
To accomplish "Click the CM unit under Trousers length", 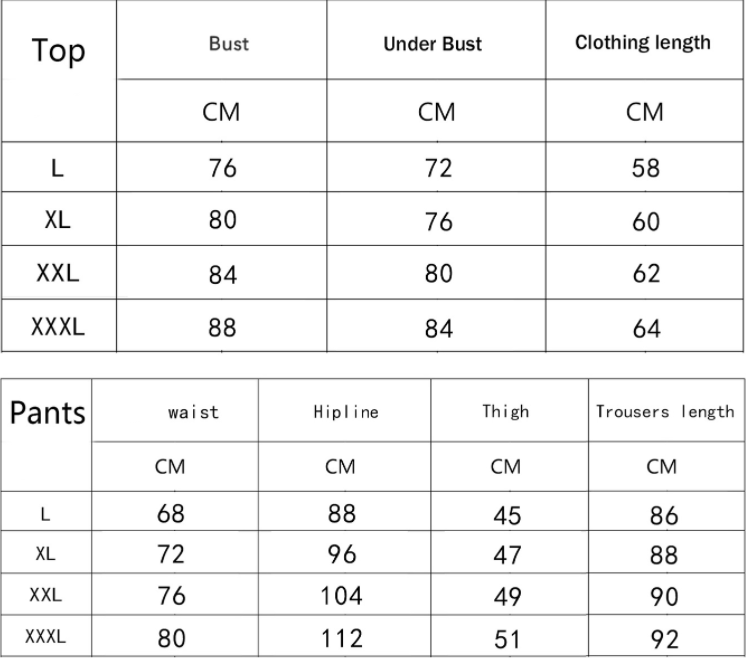I will coord(661,466).
